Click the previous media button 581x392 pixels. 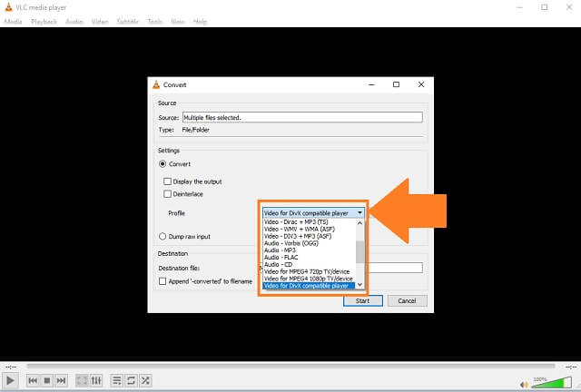33,380
